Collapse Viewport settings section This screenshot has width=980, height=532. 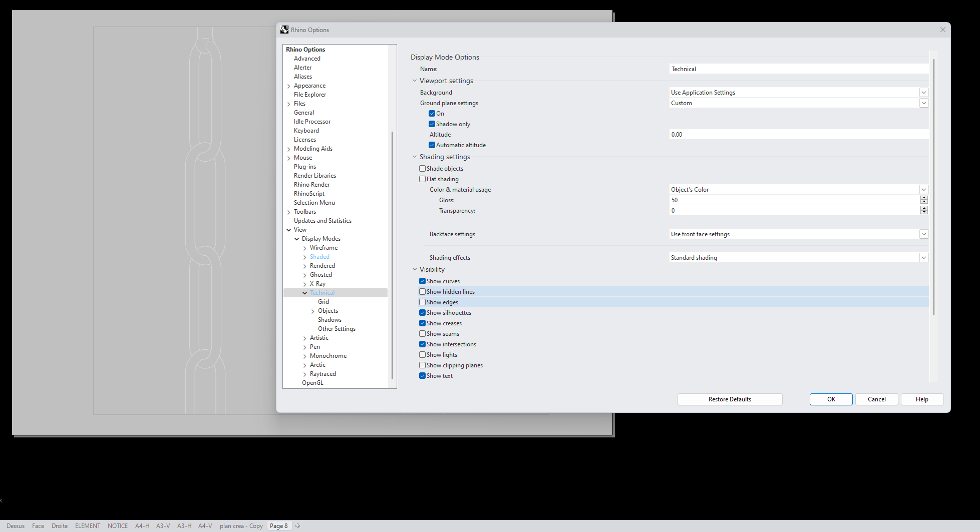415,81
